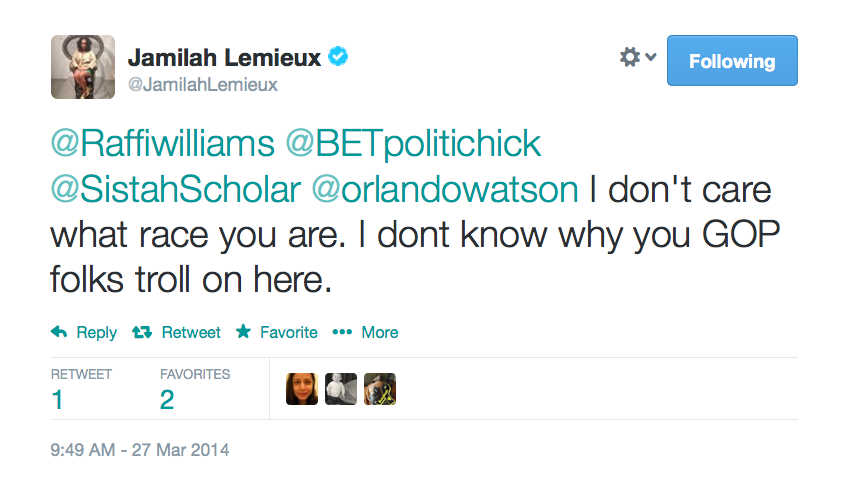The height and width of the screenshot is (502, 846).
Task: Click the second favoriter avatar
Action: [x=341, y=390]
